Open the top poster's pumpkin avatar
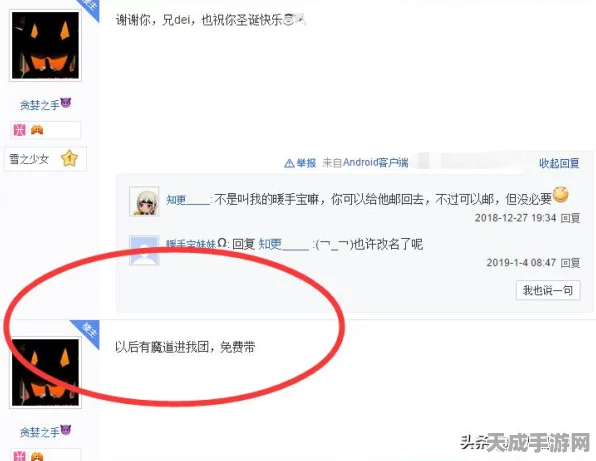 tap(45, 45)
